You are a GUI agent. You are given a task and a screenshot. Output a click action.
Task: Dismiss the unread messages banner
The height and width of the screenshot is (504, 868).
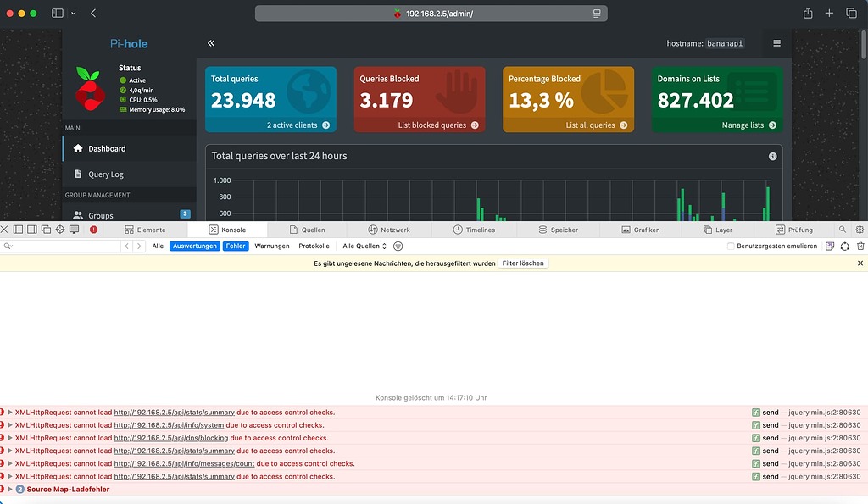pos(860,263)
